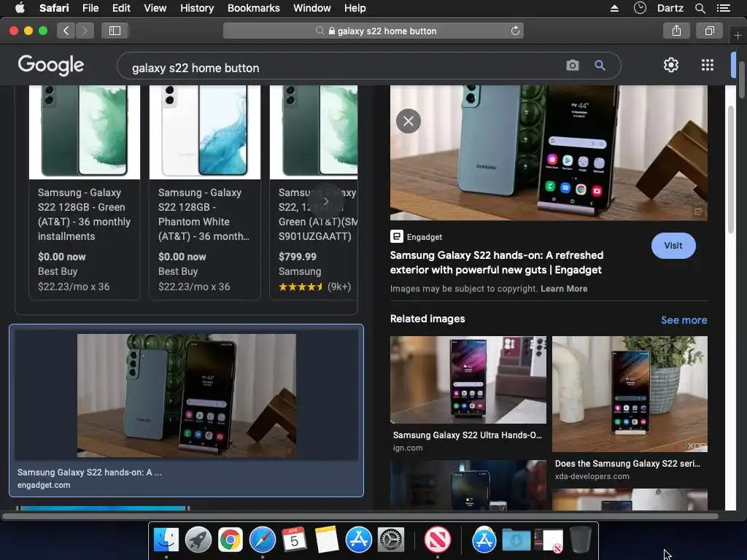The height and width of the screenshot is (560, 747).
Task: Click the Google logo
Action: [51, 65]
